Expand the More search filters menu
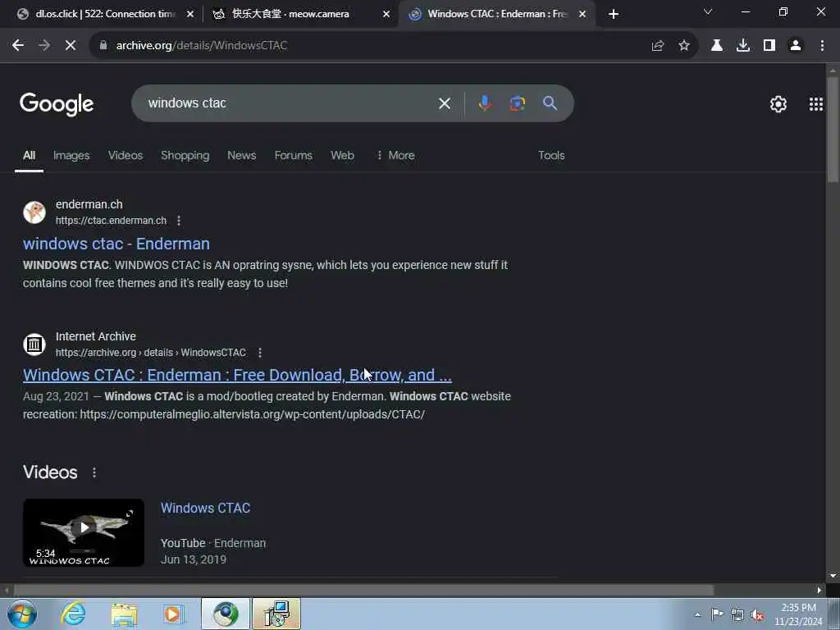This screenshot has width=840, height=630. point(395,155)
